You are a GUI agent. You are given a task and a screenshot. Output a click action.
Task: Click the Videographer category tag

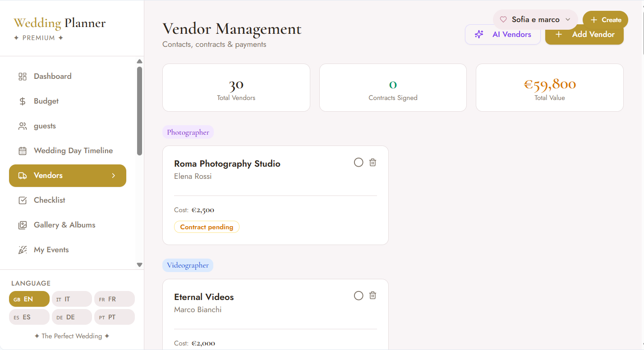pyautogui.click(x=188, y=265)
